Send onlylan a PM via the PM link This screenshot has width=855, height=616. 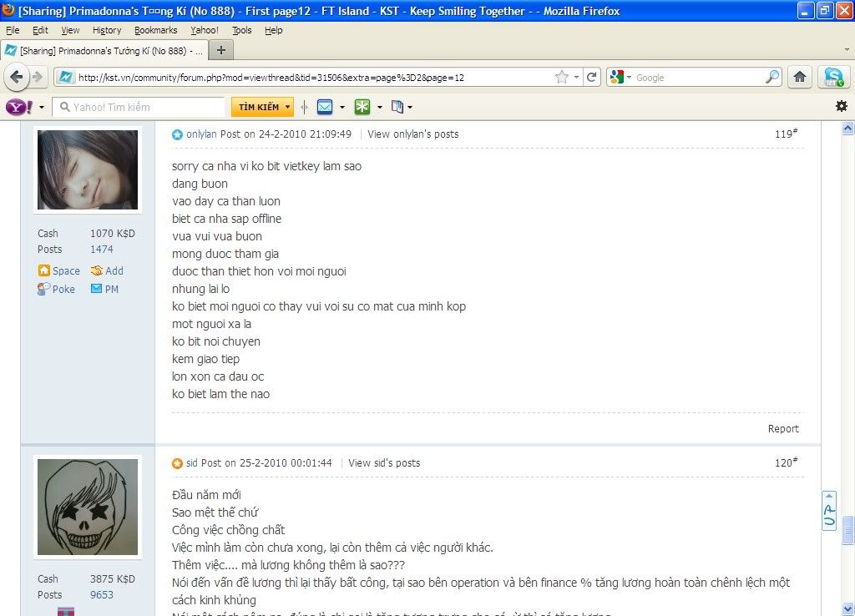pos(111,289)
